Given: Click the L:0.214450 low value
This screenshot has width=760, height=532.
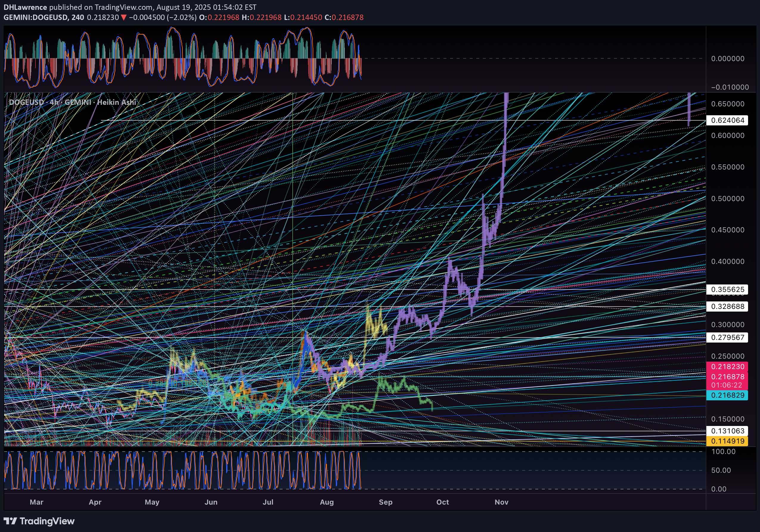Looking at the screenshot, I should (303, 17).
